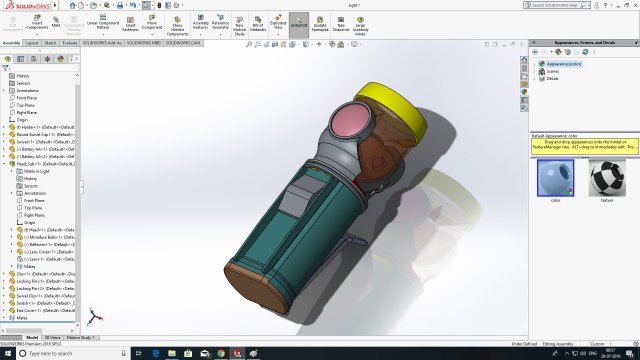Switch to SOLIDWORKS CAM tab
This screenshot has height=360, width=640.
tap(183, 43)
